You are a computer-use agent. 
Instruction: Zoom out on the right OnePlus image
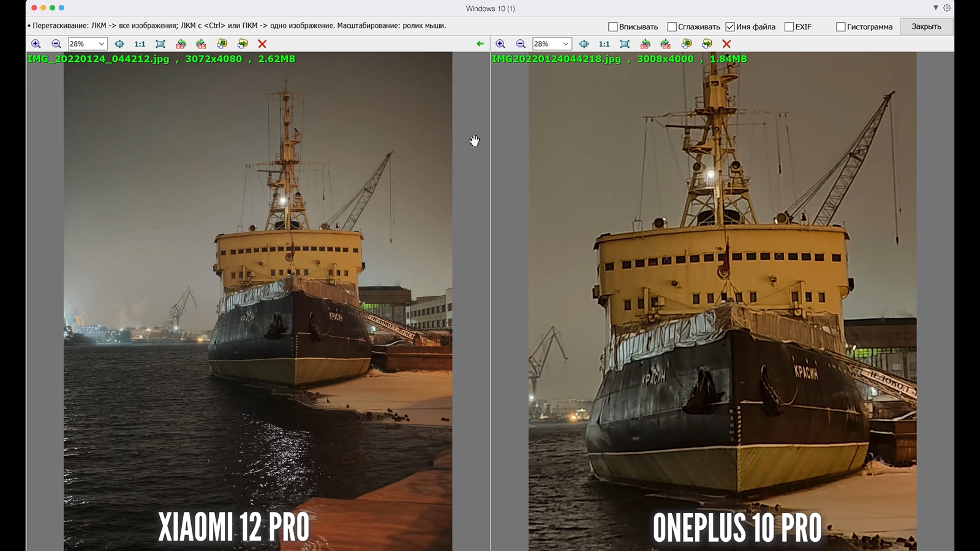521,44
